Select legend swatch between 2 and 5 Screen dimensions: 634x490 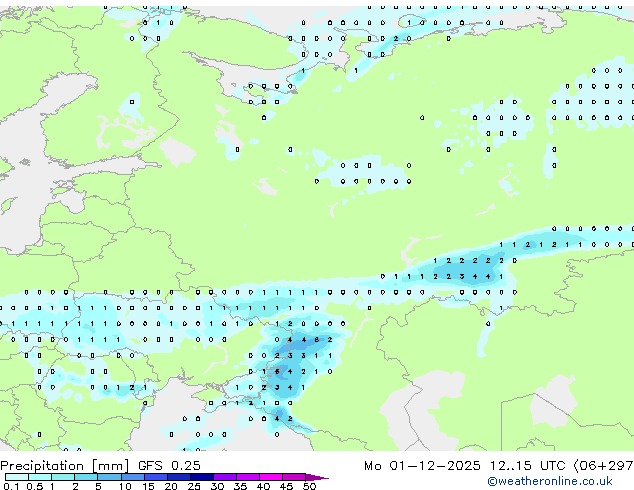[86, 477]
